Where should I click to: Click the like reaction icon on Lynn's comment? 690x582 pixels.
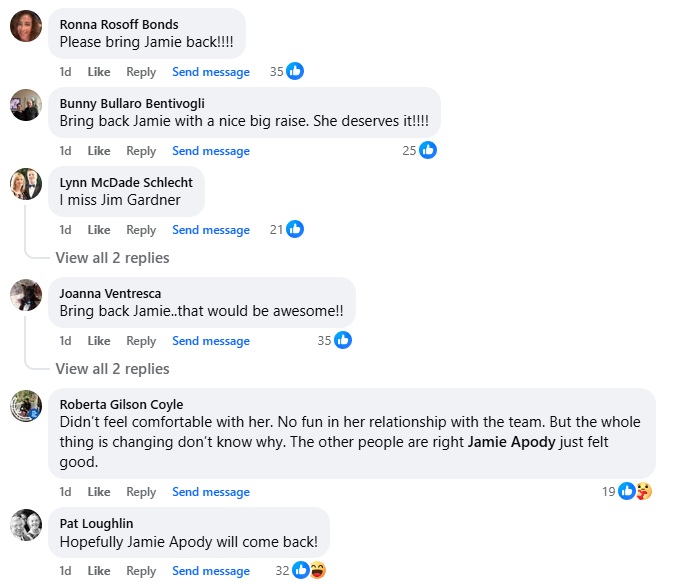pyautogui.click(x=295, y=229)
